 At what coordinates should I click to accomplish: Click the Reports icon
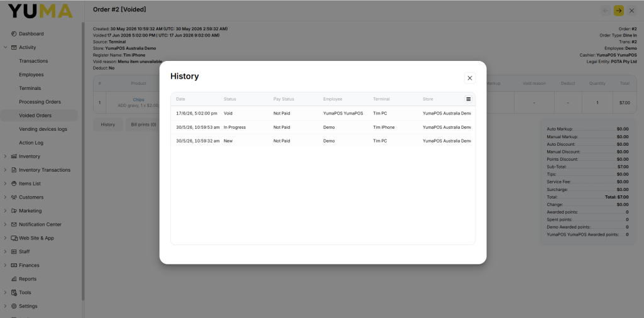[x=14, y=278]
